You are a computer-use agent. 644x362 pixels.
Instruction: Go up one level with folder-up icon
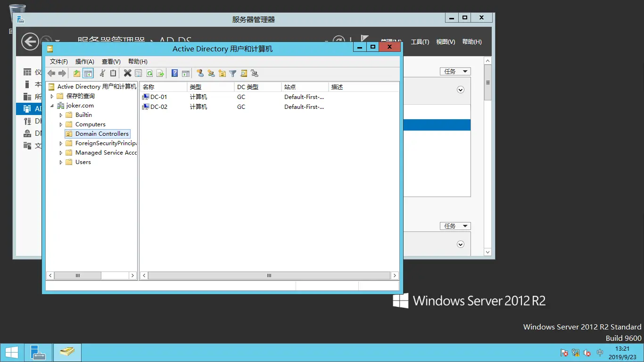(77, 73)
